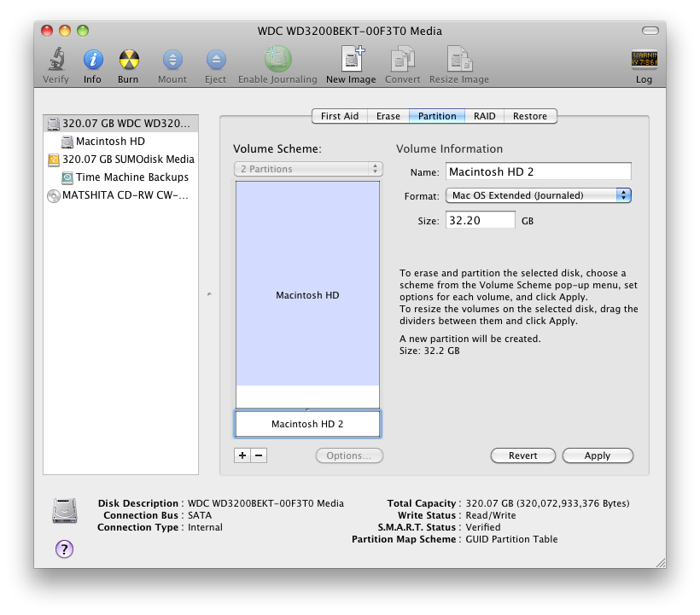Viewport: 700px width, 615px height.
Task: Click the window resize grip corner
Action: tap(661, 563)
